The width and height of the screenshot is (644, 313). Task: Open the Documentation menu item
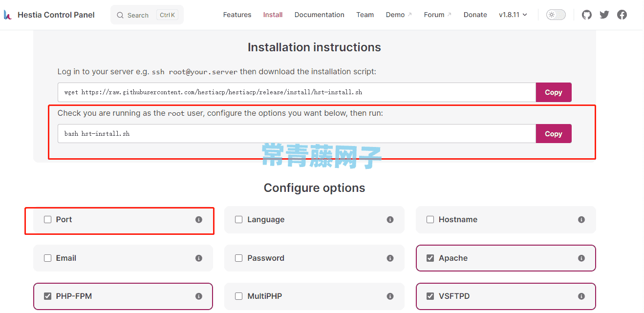pyautogui.click(x=319, y=15)
